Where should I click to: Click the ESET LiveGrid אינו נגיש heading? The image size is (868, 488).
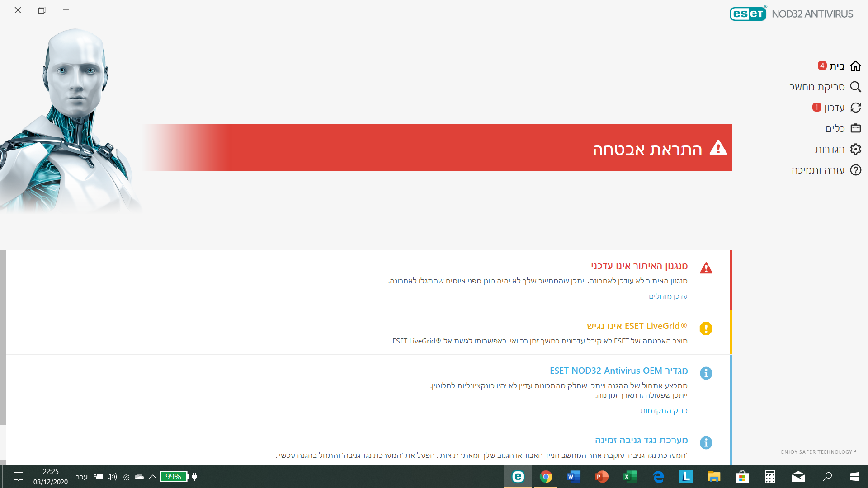point(637,326)
